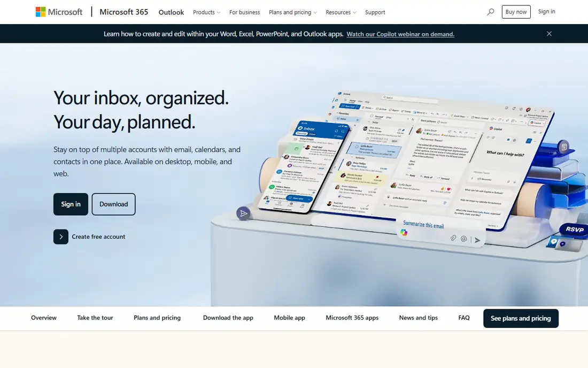Select the Mobile app tab
This screenshot has height=368, width=588.
(x=290, y=318)
